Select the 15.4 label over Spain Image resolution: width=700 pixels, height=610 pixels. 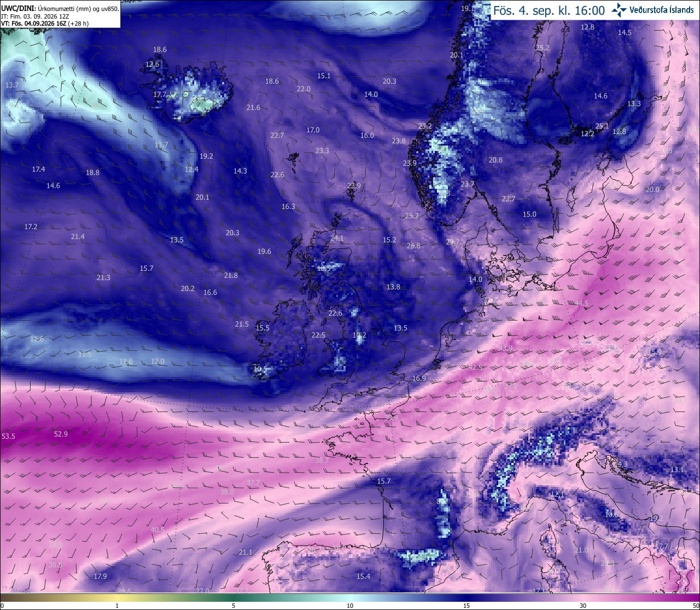click(x=363, y=577)
